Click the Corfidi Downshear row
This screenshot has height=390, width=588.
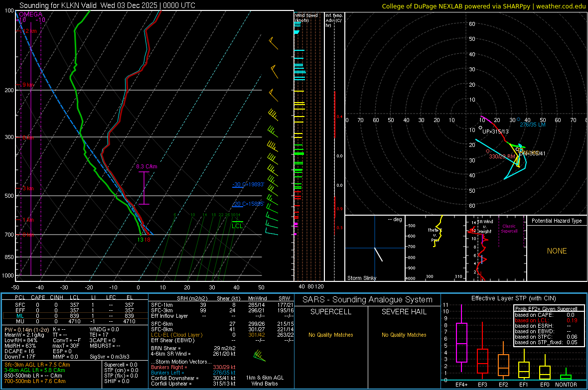pyautogui.click(x=193, y=379)
